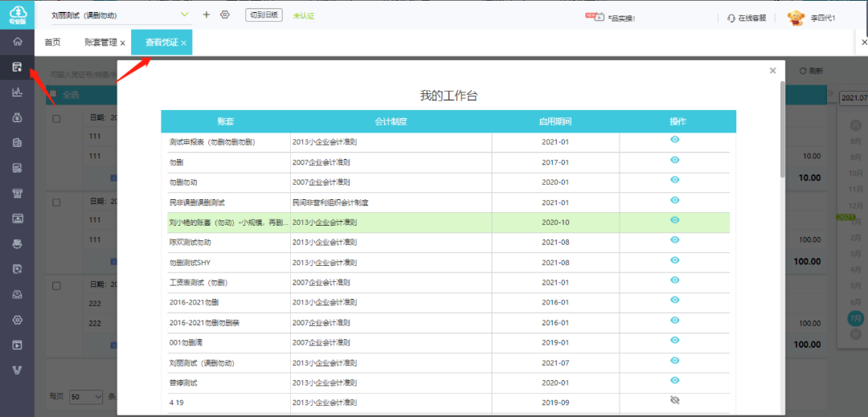868x417 pixels.
Task: Select month 8月 in timeline
Action: pyautogui.click(x=855, y=141)
